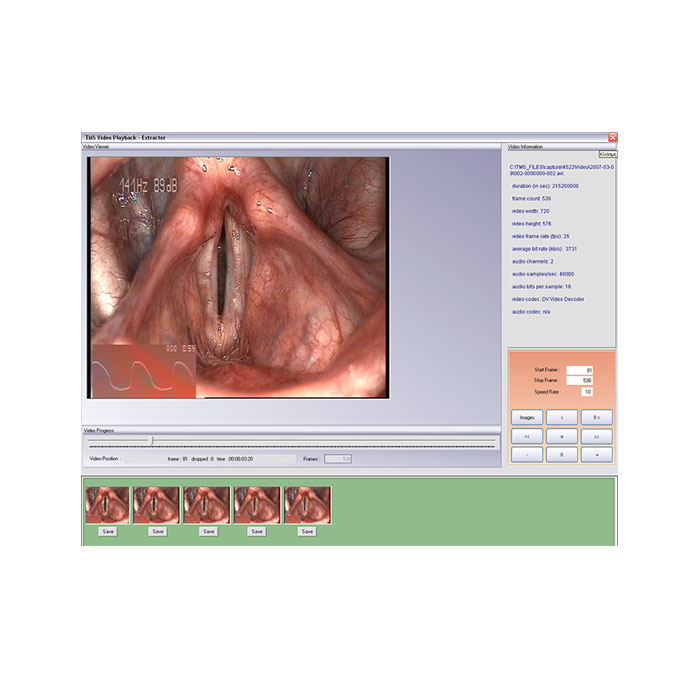The image size is (700, 700).
Task: Save the first extracted thumbnail image
Action: 108,532
